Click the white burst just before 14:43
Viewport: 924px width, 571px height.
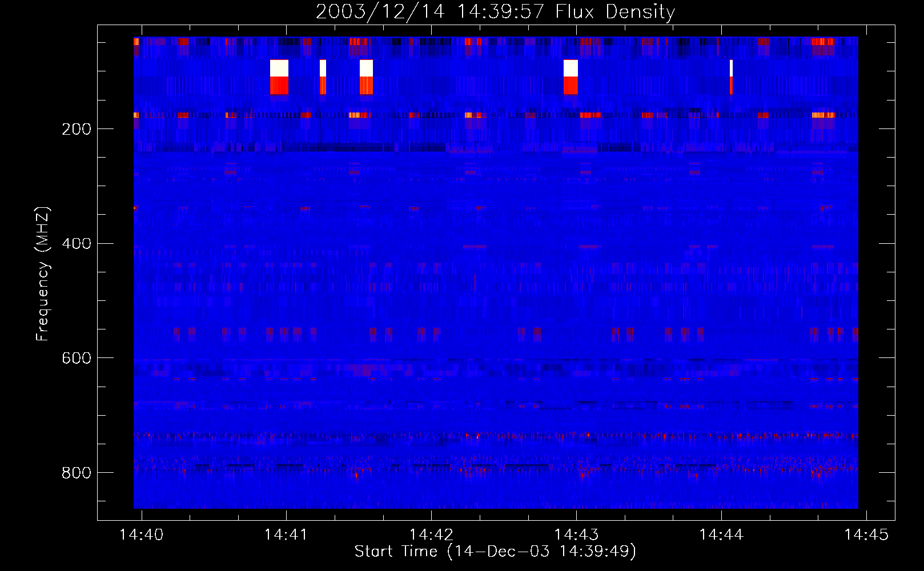point(571,68)
